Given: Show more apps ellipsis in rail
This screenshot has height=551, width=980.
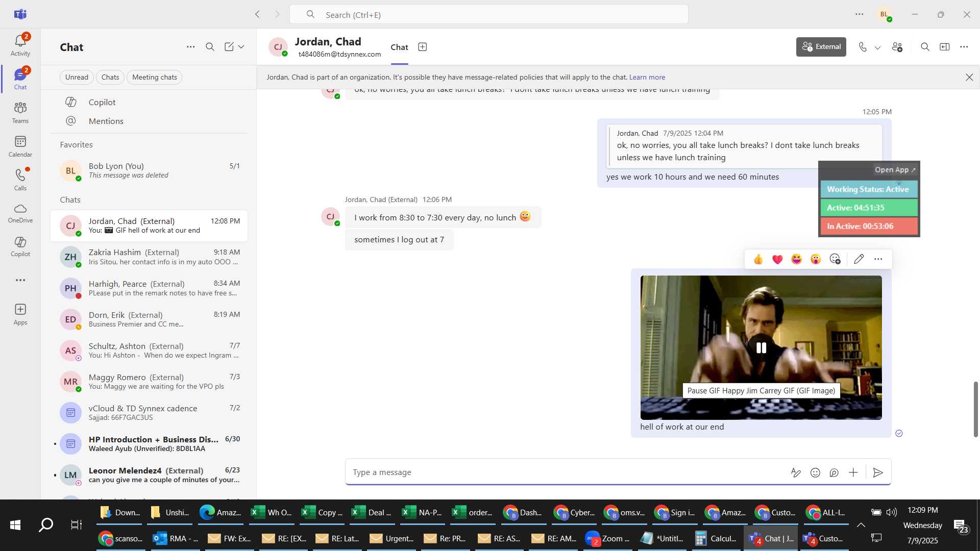Looking at the screenshot, I should point(20,280).
